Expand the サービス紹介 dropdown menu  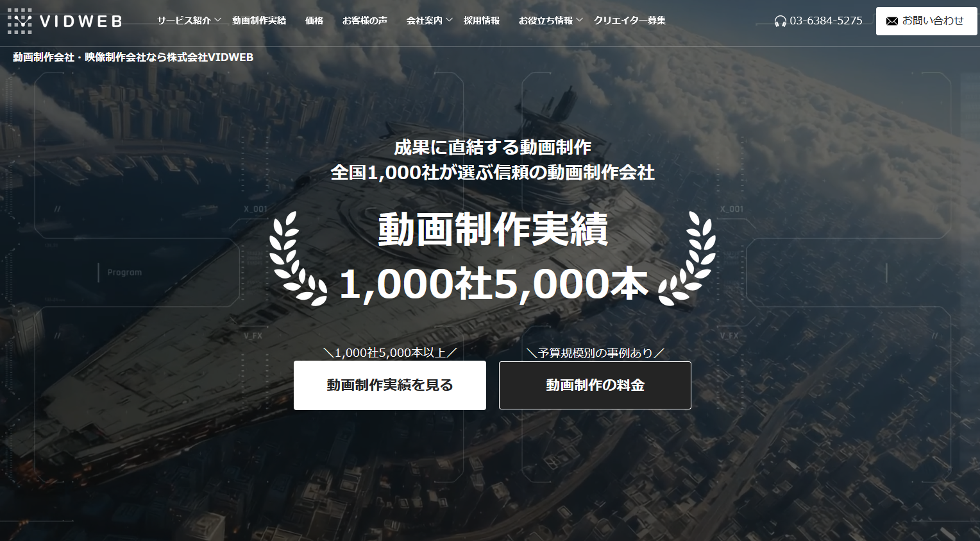click(x=183, y=20)
